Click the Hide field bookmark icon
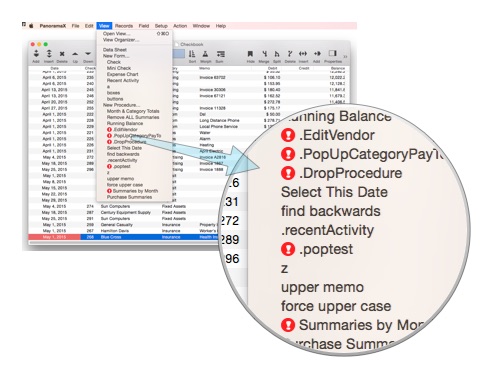494x380 pixels. [x=250, y=54]
